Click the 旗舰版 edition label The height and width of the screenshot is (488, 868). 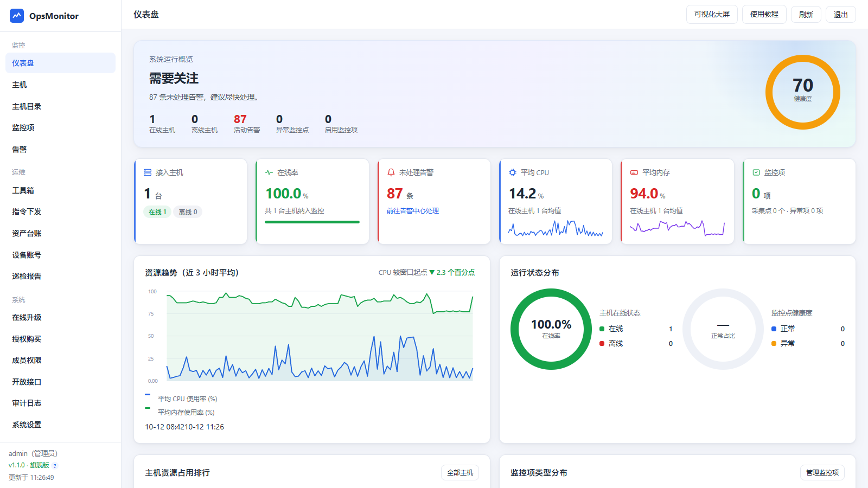pyautogui.click(x=40, y=465)
